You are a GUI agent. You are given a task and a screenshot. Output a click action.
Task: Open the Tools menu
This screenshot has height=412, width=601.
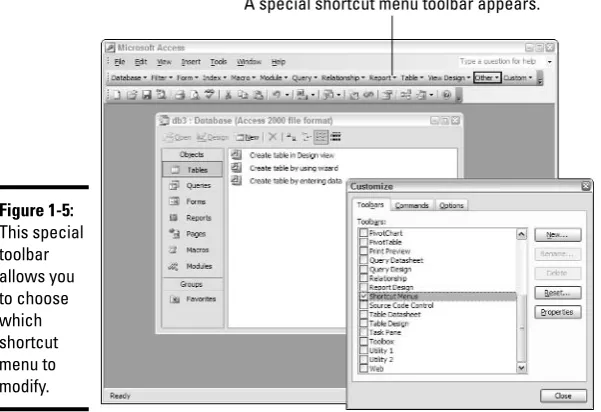click(218, 62)
